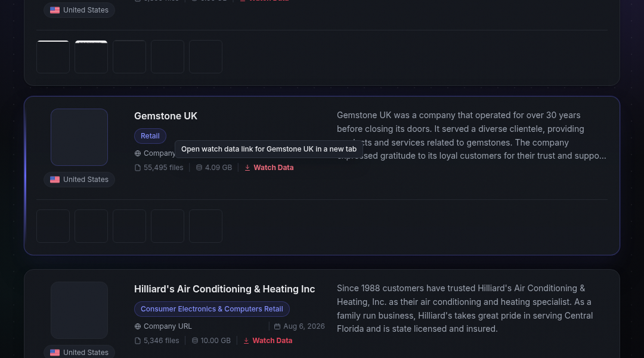
Task: Open third preview thumbnail in Gemstone UK card
Action: point(129,226)
